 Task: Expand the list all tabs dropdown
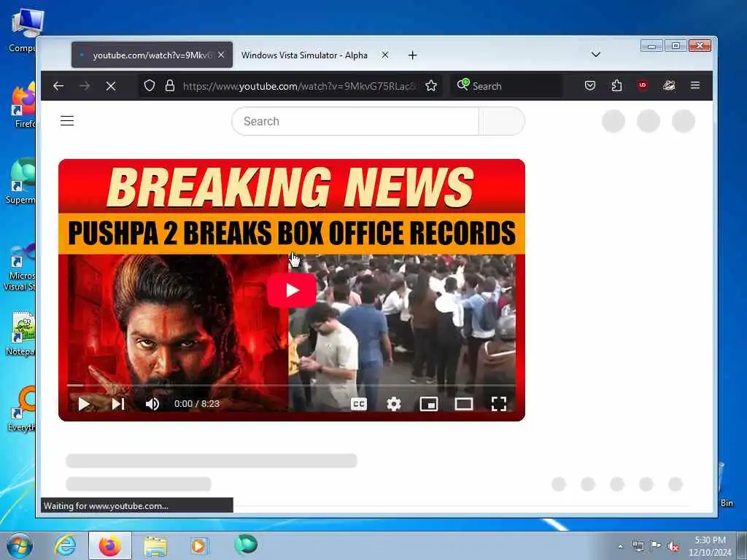pos(595,55)
